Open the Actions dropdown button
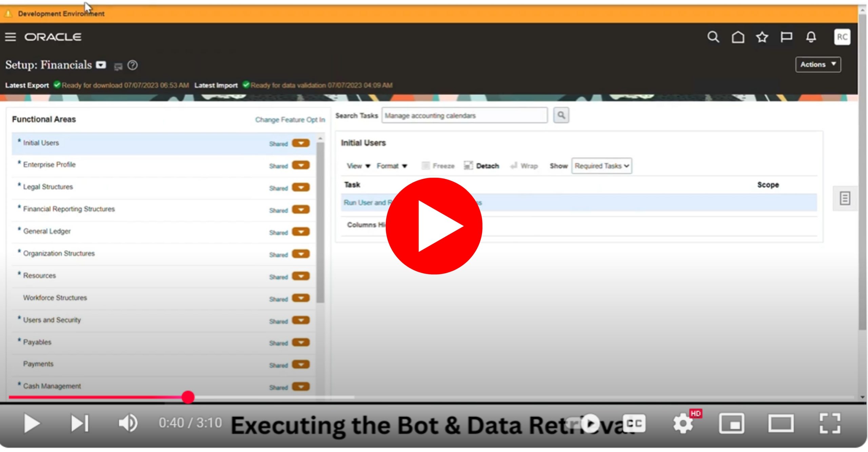 pos(818,64)
